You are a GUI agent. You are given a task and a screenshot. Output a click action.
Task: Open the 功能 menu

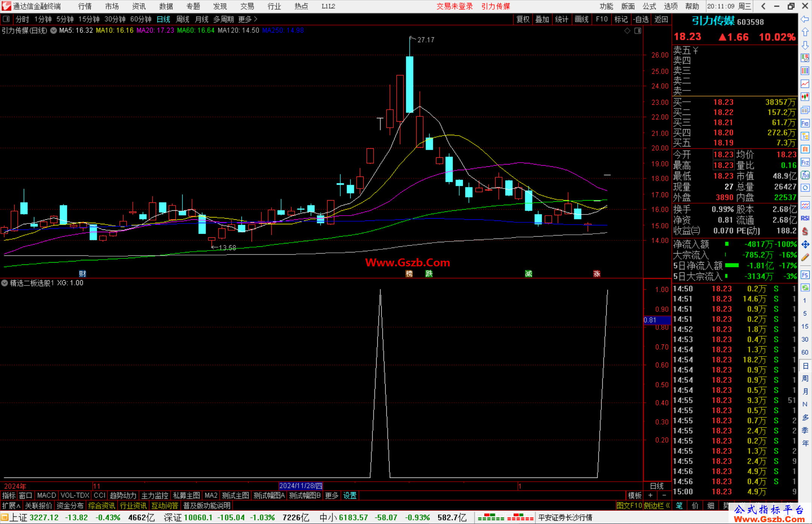coord(606,6)
